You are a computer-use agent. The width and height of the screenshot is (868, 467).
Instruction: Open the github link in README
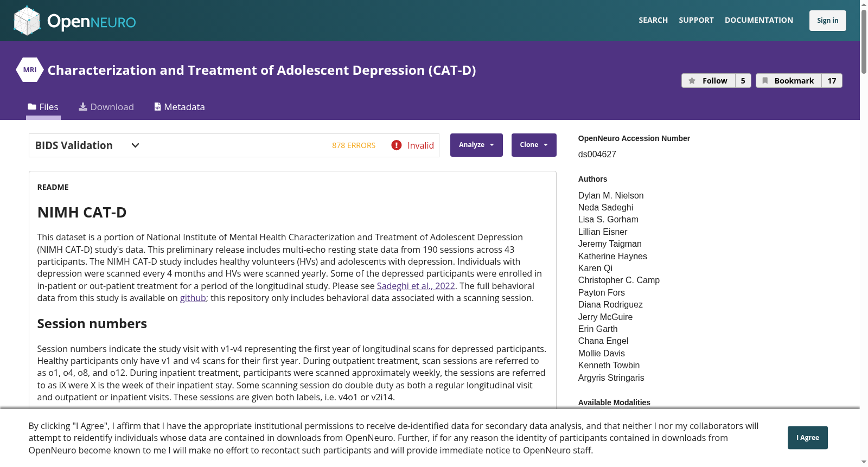click(x=193, y=298)
